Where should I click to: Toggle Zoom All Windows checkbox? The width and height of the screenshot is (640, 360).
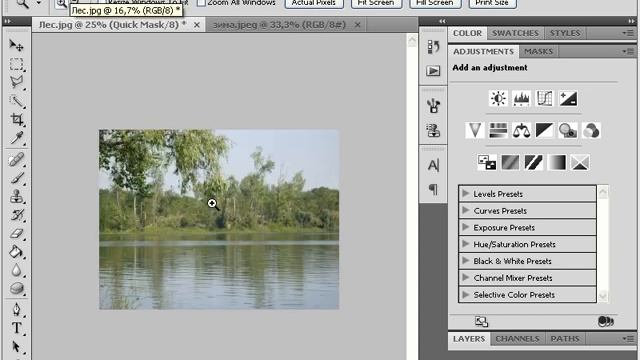(201, 3)
